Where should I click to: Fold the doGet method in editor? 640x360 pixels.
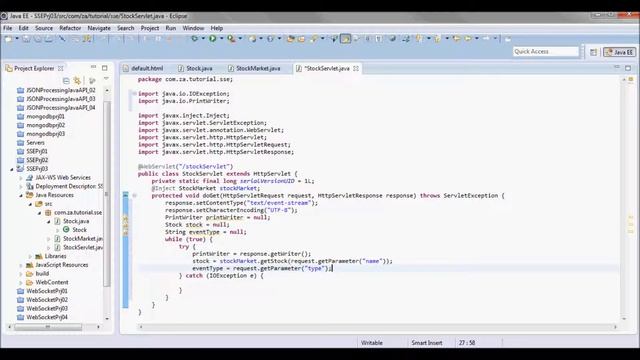pos(134,196)
